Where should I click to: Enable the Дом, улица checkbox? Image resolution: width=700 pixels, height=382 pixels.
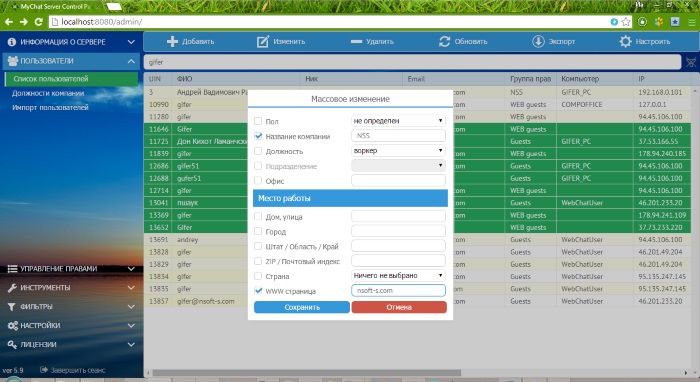[258, 216]
